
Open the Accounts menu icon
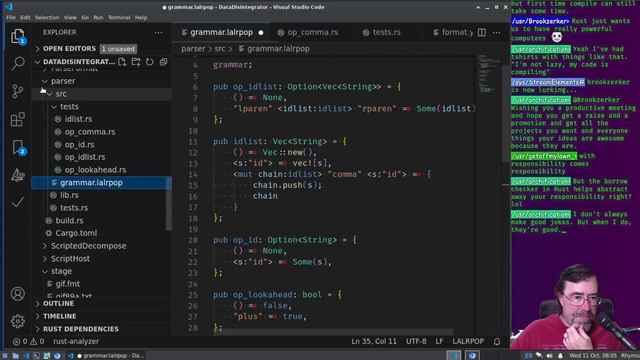18,294
